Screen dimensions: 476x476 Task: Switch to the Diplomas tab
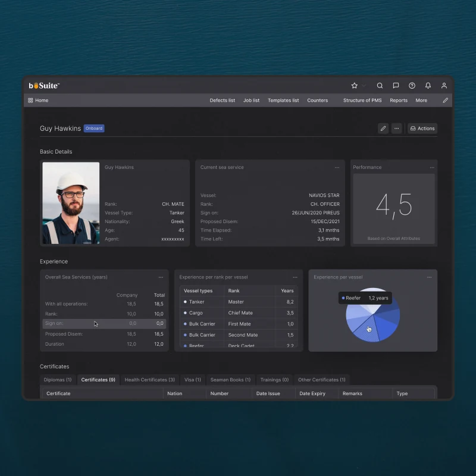click(x=57, y=380)
